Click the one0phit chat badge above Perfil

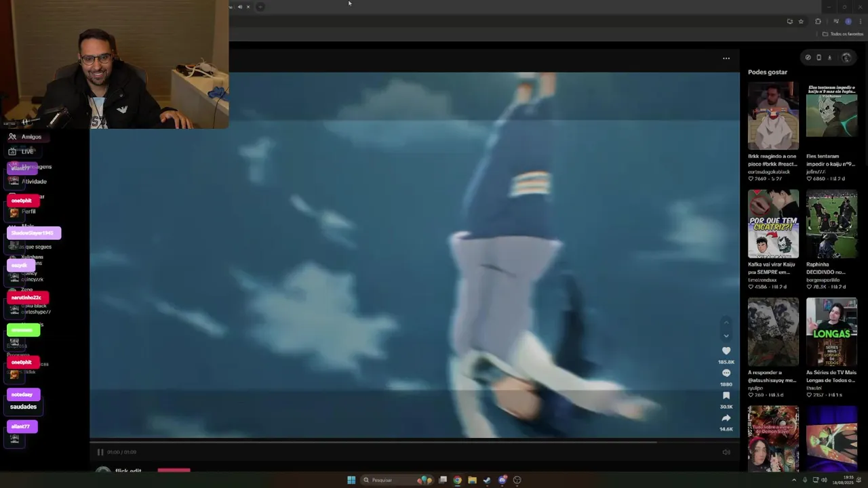click(x=22, y=201)
